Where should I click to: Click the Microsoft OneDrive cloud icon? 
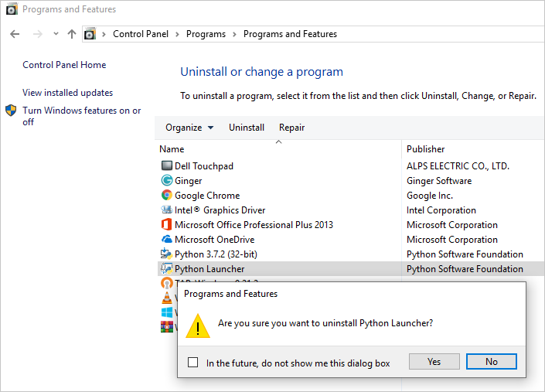click(x=166, y=240)
